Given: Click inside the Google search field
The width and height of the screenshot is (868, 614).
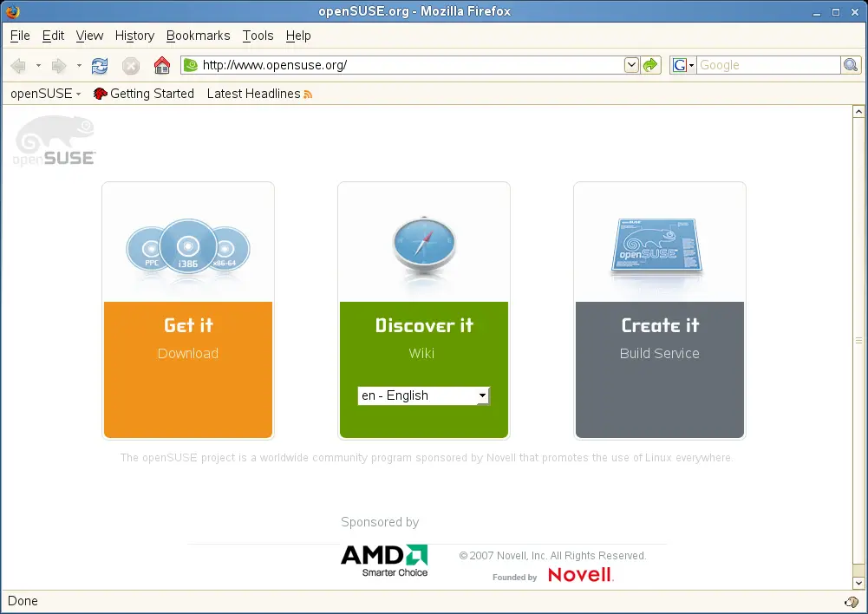Looking at the screenshot, I should point(767,65).
